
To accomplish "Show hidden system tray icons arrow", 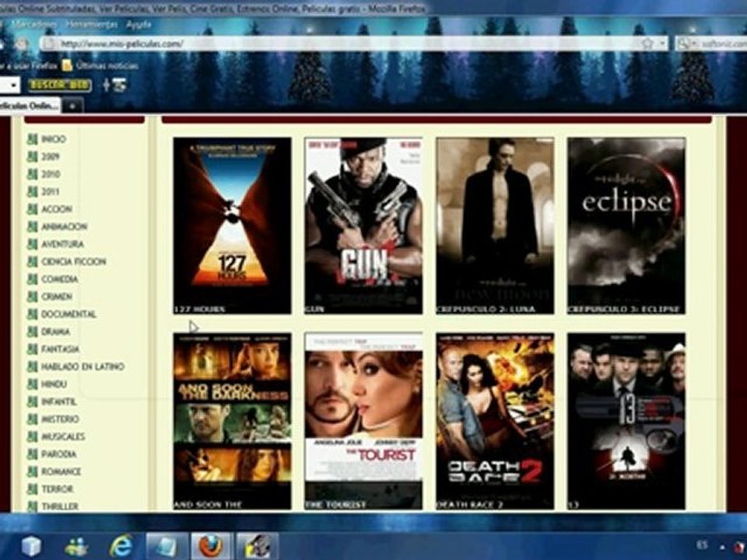I will [x=723, y=547].
